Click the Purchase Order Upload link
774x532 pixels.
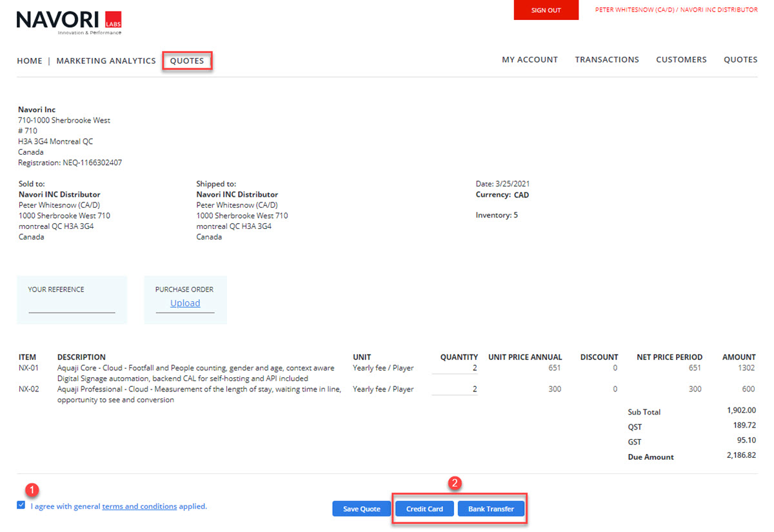(x=185, y=303)
